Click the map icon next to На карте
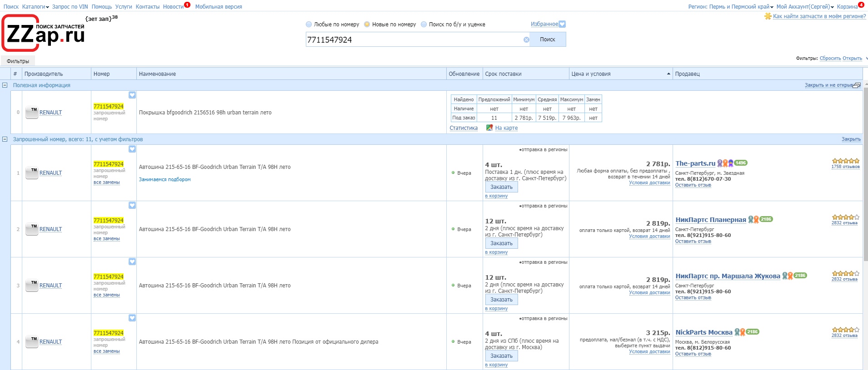 tap(489, 128)
